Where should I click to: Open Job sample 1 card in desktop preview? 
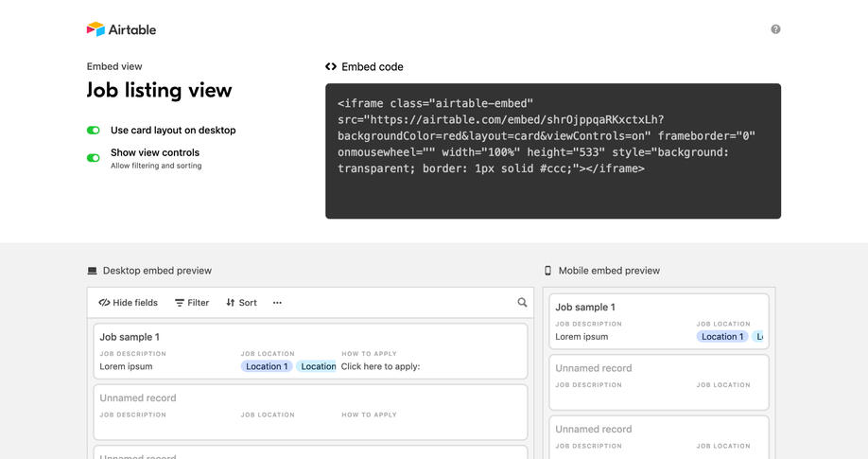click(130, 337)
